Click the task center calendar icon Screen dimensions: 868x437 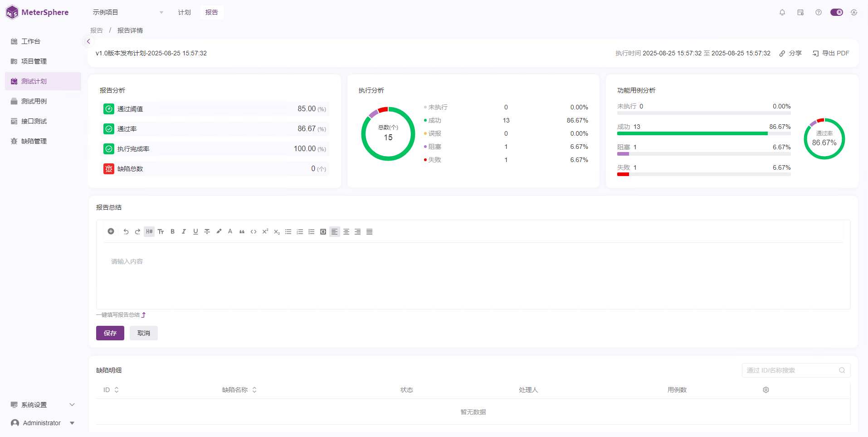coord(800,12)
